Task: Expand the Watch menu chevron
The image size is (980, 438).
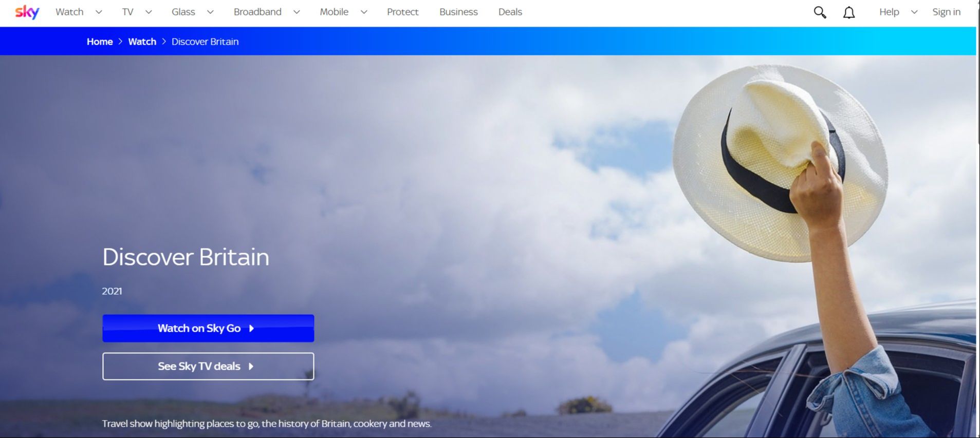Action: point(99,12)
